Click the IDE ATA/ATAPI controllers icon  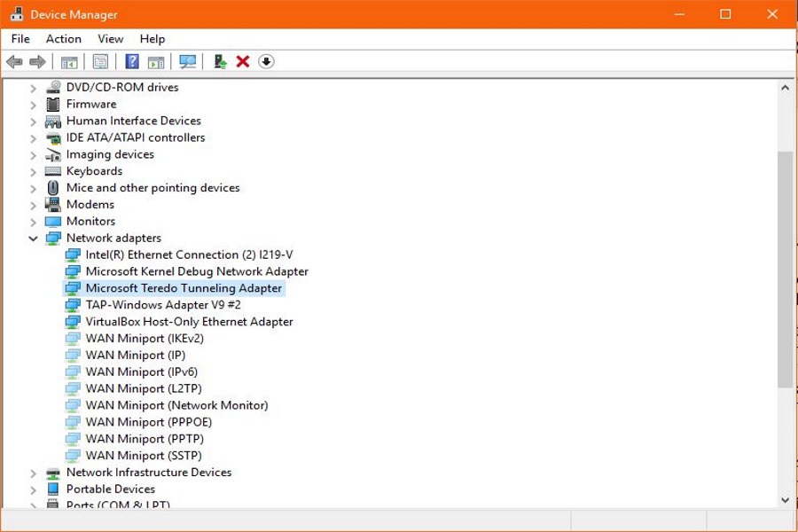(x=53, y=138)
